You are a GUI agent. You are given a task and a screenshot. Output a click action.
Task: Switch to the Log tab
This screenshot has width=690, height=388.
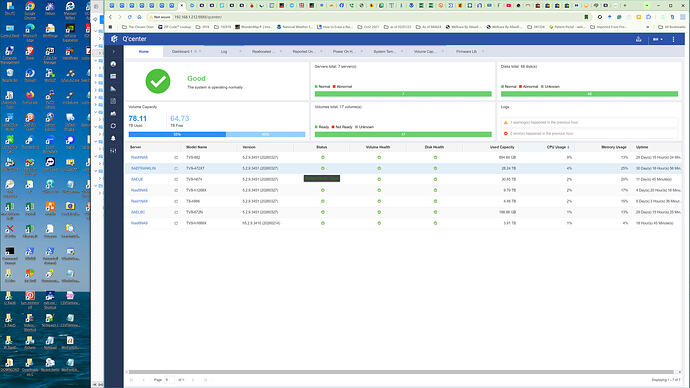(x=224, y=51)
